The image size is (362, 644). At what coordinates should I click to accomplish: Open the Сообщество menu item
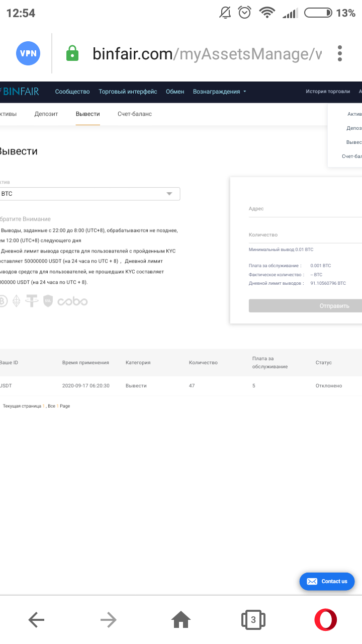coord(72,92)
